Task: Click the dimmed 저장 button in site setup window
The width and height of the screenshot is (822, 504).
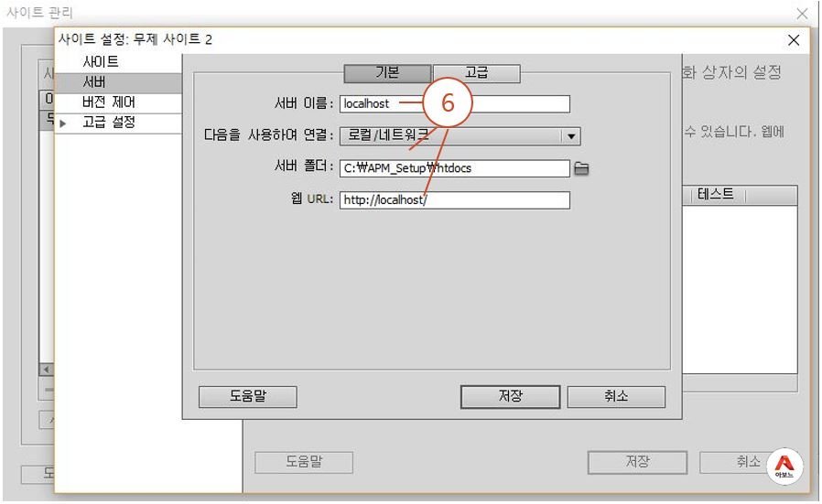Action: click(637, 462)
